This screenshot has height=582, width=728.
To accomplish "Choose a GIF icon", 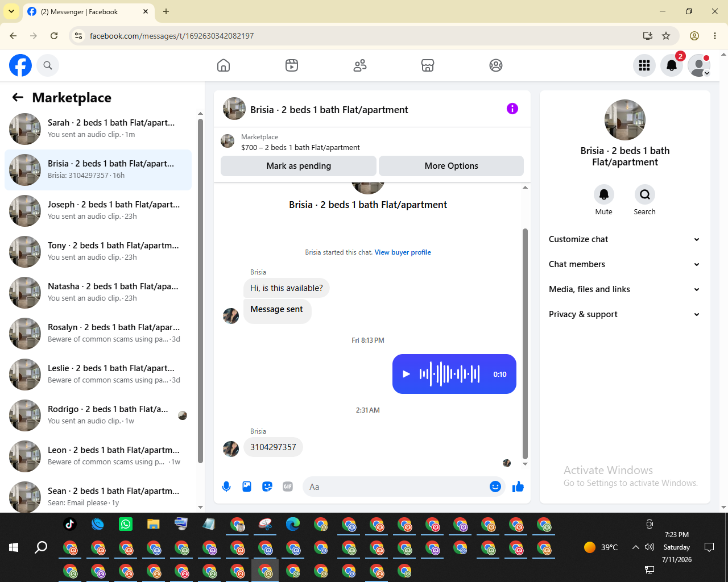I will point(288,487).
